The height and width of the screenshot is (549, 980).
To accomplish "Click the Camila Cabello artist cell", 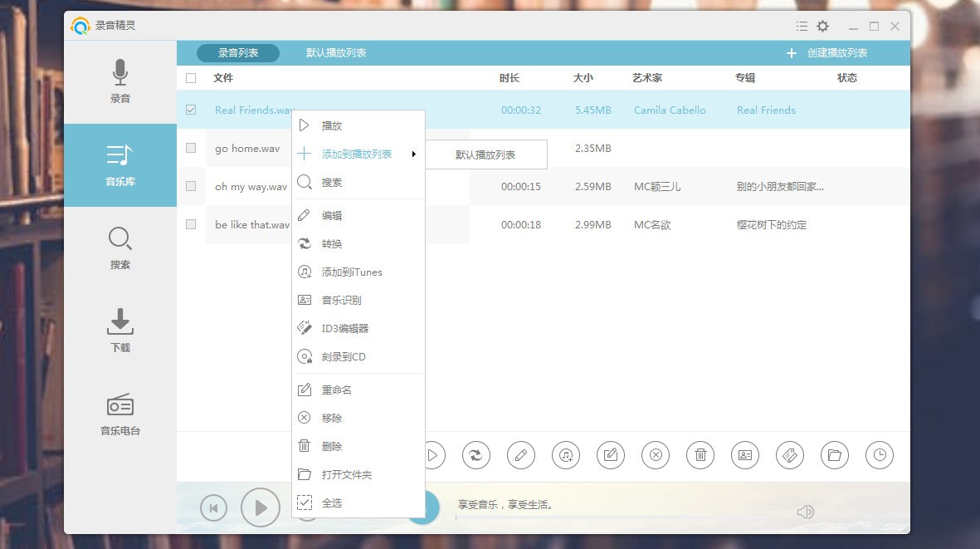I will coord(670,110).
